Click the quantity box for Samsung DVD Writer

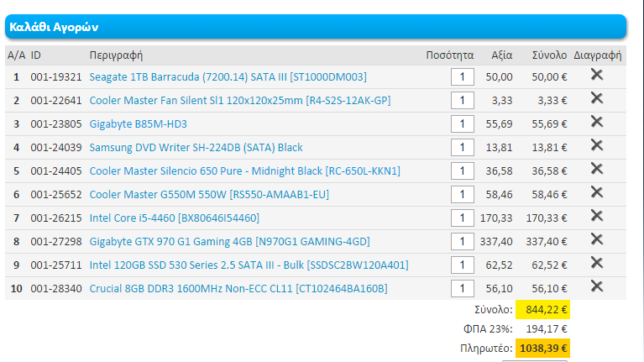463,148
